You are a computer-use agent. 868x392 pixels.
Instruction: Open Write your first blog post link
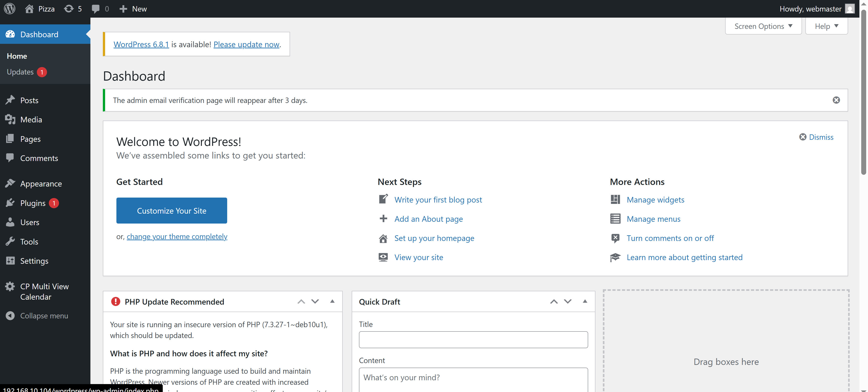tap(438, 200)
